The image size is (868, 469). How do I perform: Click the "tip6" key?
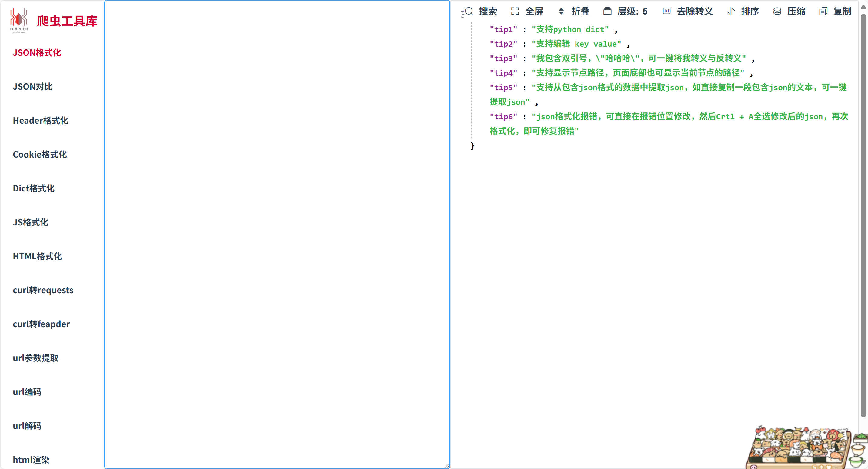point(503,117)
